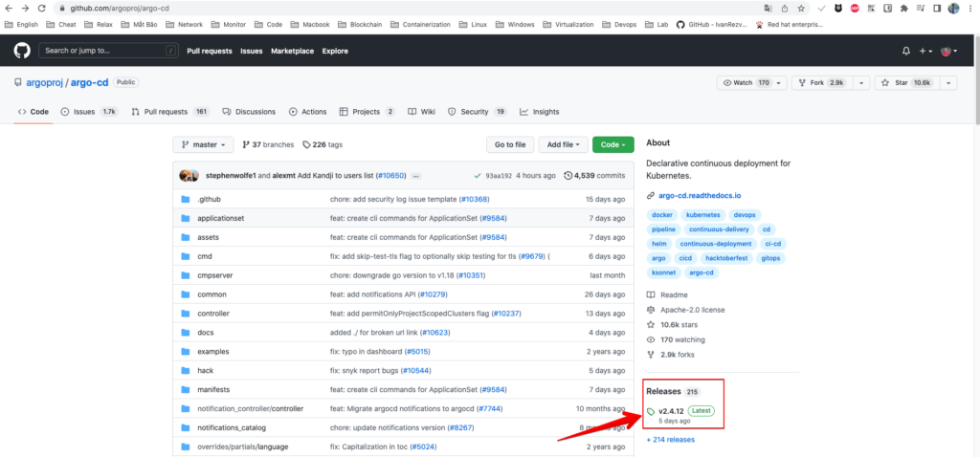Click the readthedocs link icon in About
Image resolution: width=980 pixels, height=457 pixels.
(651, 195)
